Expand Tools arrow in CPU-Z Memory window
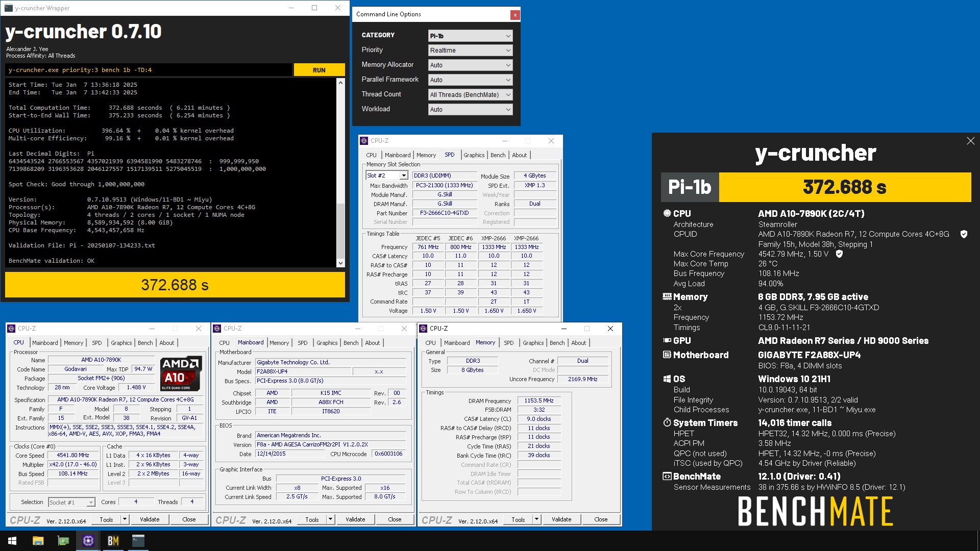Image resolution: width=980 pixels, height=551 pixels. (536, 519)
